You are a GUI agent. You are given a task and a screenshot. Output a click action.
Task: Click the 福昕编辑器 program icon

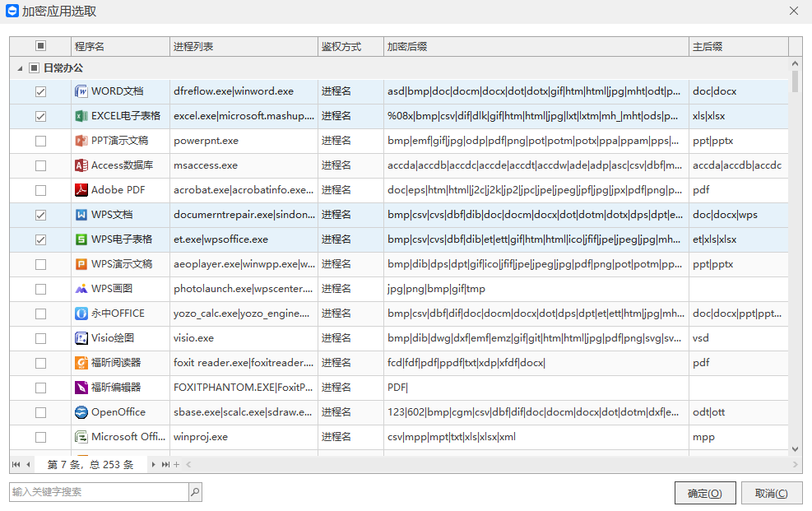pyautogui.click(x=81, y=388)
